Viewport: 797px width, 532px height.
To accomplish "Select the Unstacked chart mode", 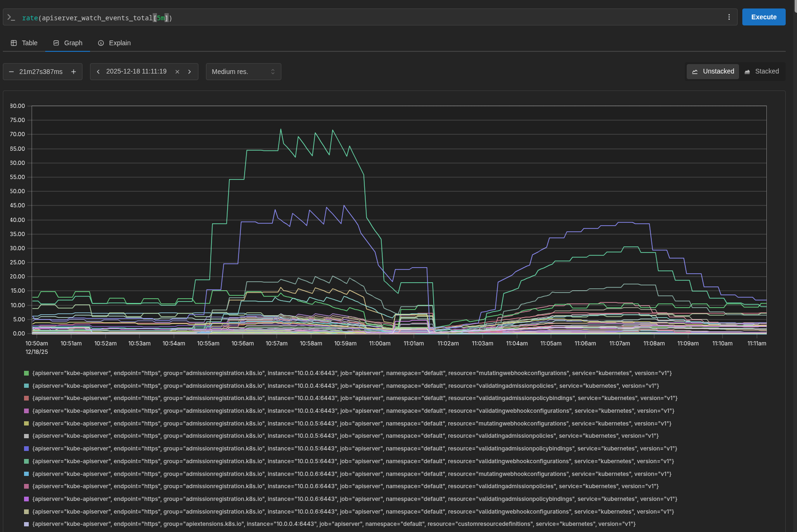I will (713, 71).
